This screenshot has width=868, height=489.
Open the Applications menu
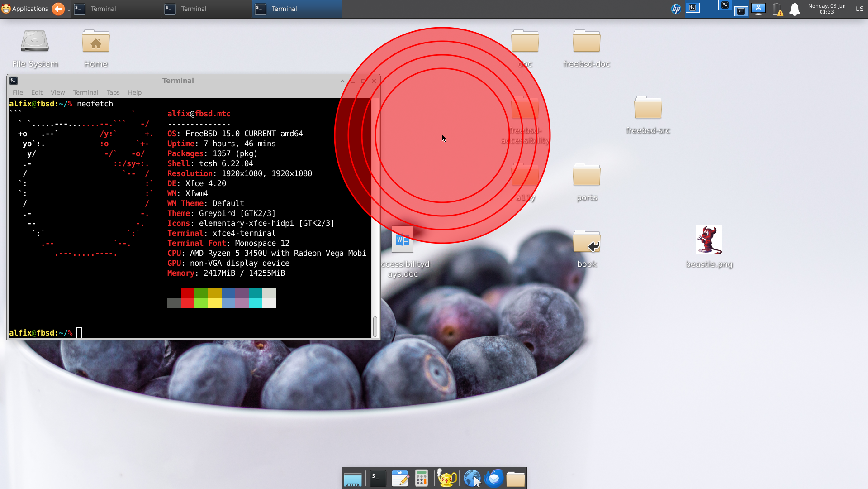pos(25,9)
